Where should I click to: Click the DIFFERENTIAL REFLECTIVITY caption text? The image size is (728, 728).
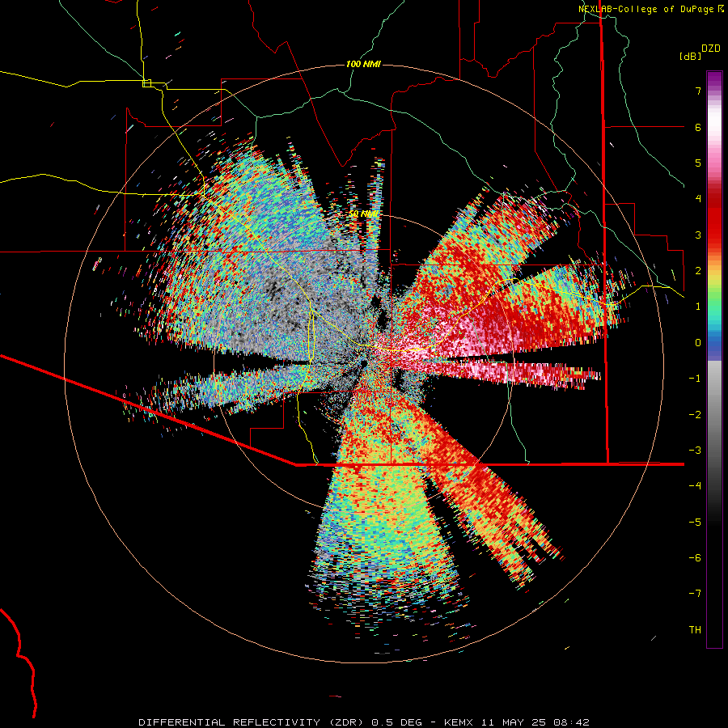click(x=230, y=722)
